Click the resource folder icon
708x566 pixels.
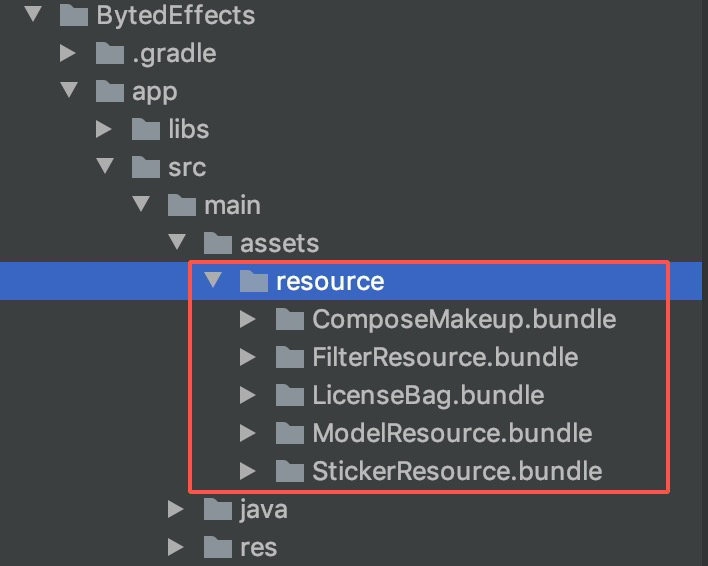[254, 281]
